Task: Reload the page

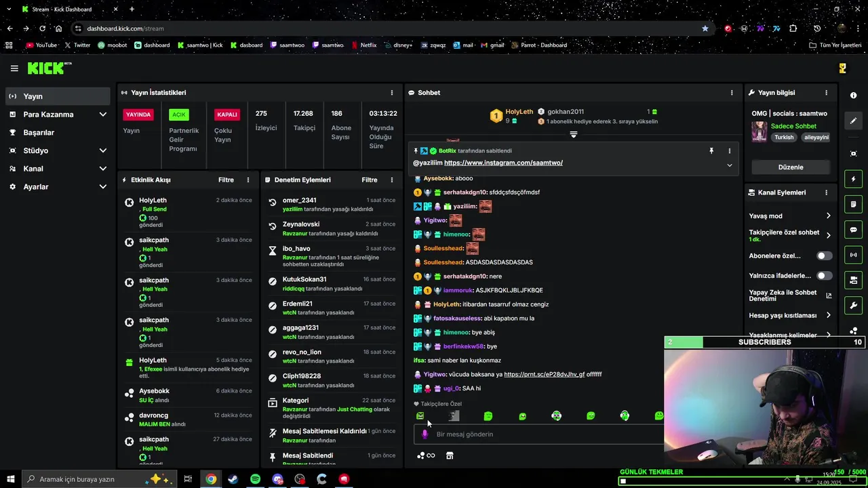Action: (x=42, y=28)
